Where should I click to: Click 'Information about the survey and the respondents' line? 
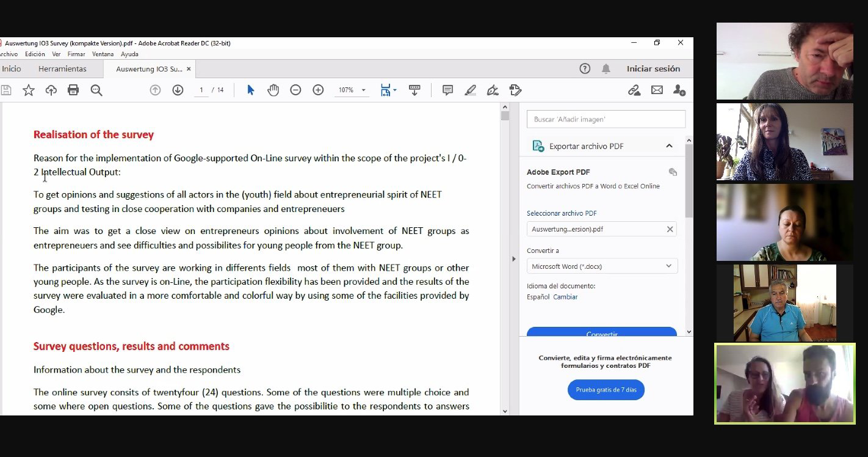point(137,370)
